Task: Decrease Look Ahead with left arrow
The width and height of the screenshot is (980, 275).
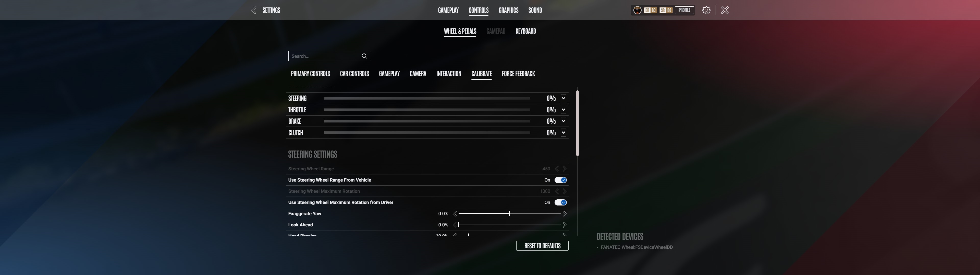Action: [x=455, y=225]
